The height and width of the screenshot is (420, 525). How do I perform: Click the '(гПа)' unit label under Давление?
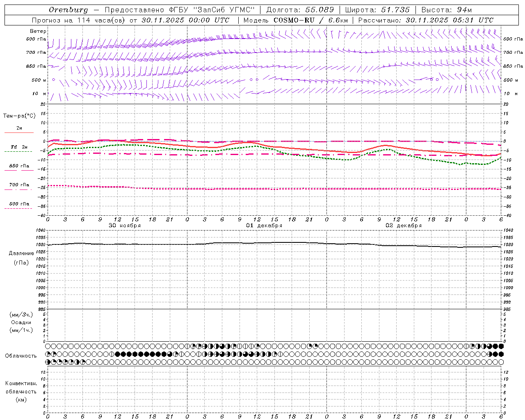pos(21,263)
